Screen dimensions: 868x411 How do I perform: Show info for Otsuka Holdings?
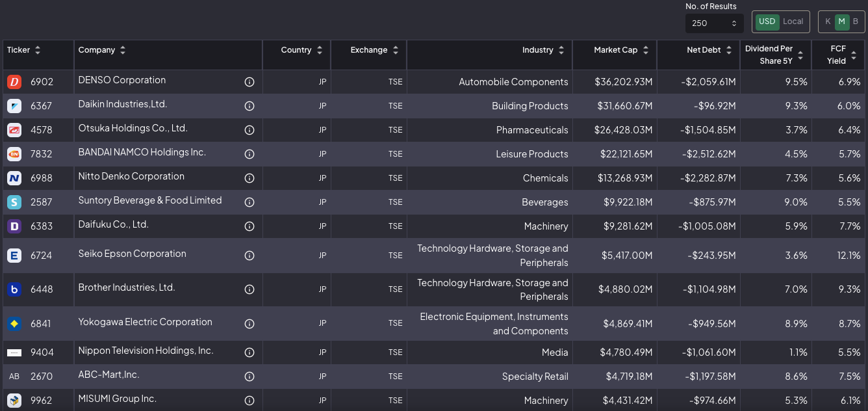(249, 130)
